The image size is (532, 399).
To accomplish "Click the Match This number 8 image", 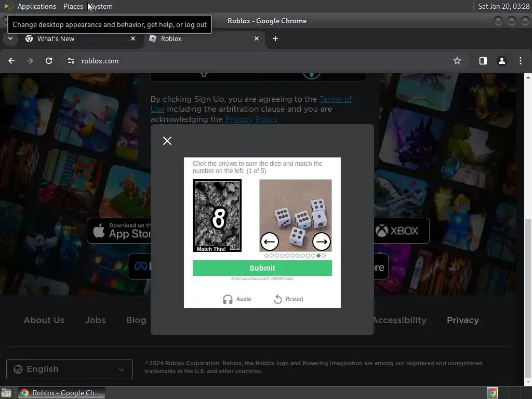I will [217, 216].
